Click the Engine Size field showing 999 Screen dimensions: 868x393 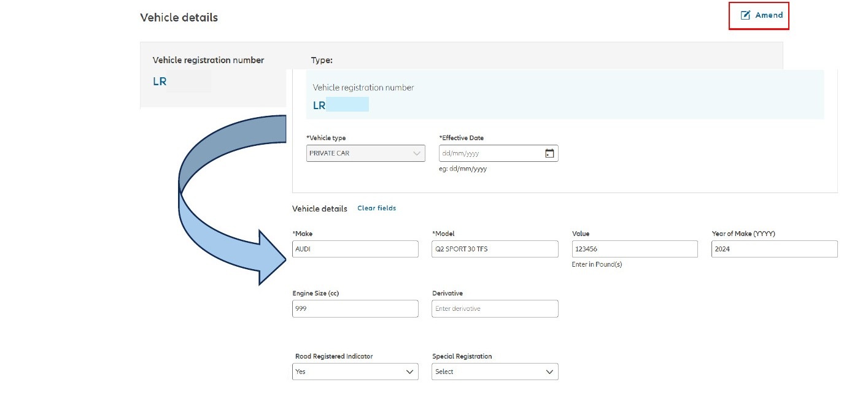[355, 309]
